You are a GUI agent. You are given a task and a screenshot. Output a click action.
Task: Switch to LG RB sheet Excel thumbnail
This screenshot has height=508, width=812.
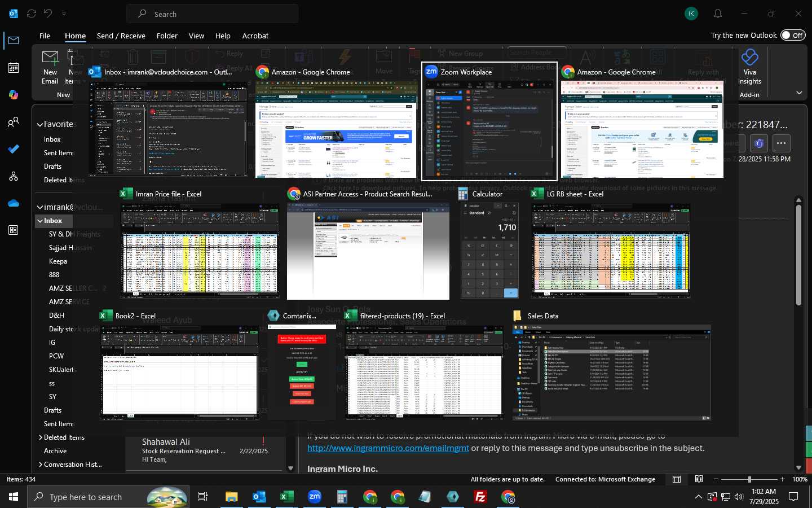(x=611, y=244)
